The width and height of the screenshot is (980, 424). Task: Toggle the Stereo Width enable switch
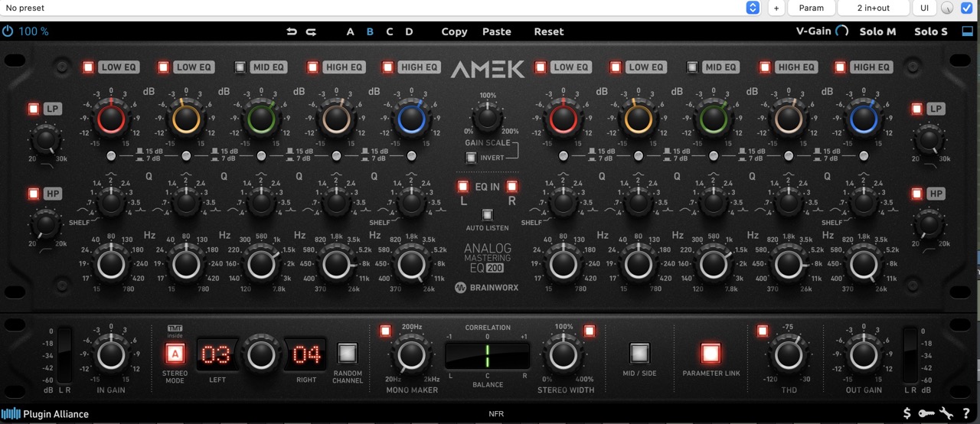tap(589, 331)
